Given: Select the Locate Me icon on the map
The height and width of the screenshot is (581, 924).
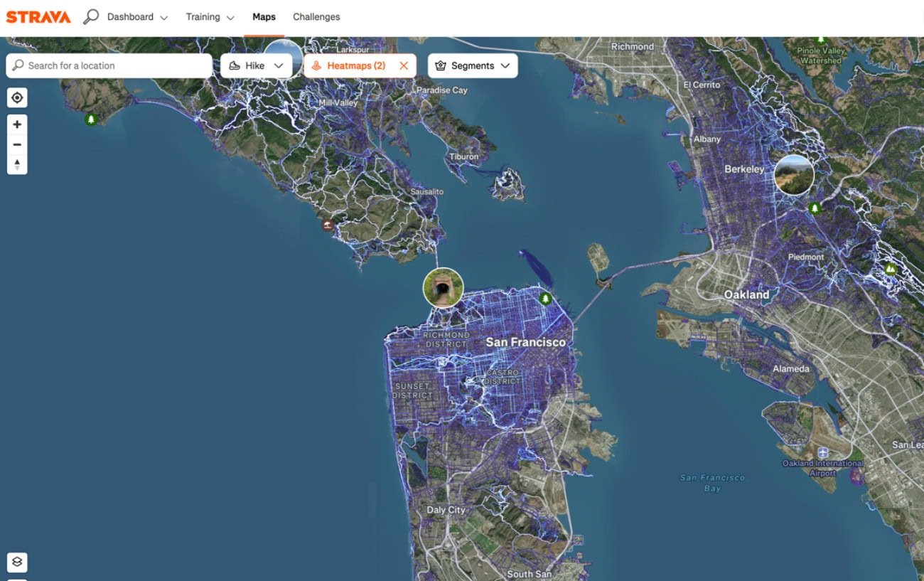Looking at the screenshot, I should coord(16,97).
